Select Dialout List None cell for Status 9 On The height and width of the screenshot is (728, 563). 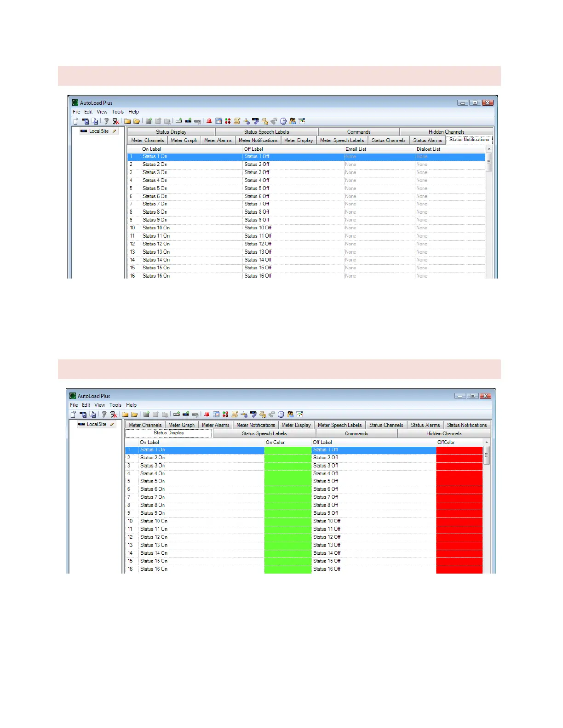450,220
